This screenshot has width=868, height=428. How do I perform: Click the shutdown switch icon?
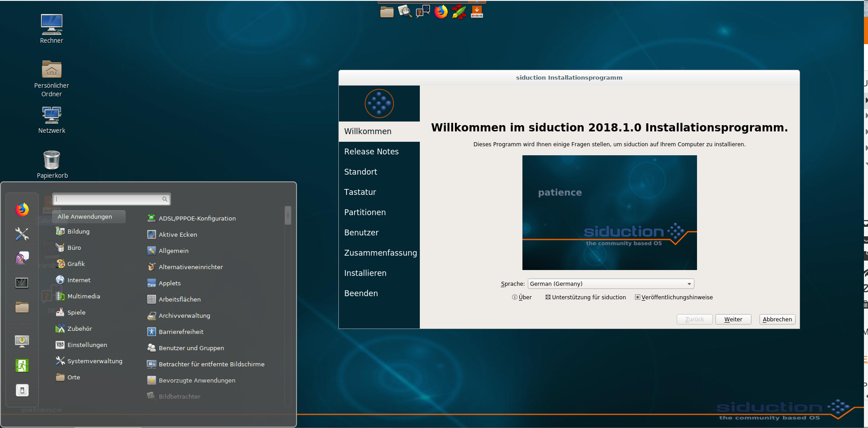point(22,390)
